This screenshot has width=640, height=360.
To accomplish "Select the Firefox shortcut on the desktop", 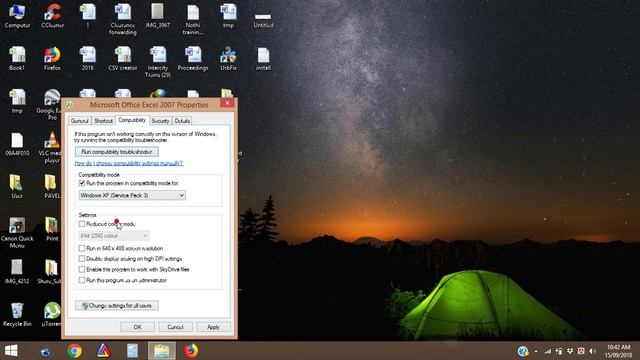I will pos(52,59).
